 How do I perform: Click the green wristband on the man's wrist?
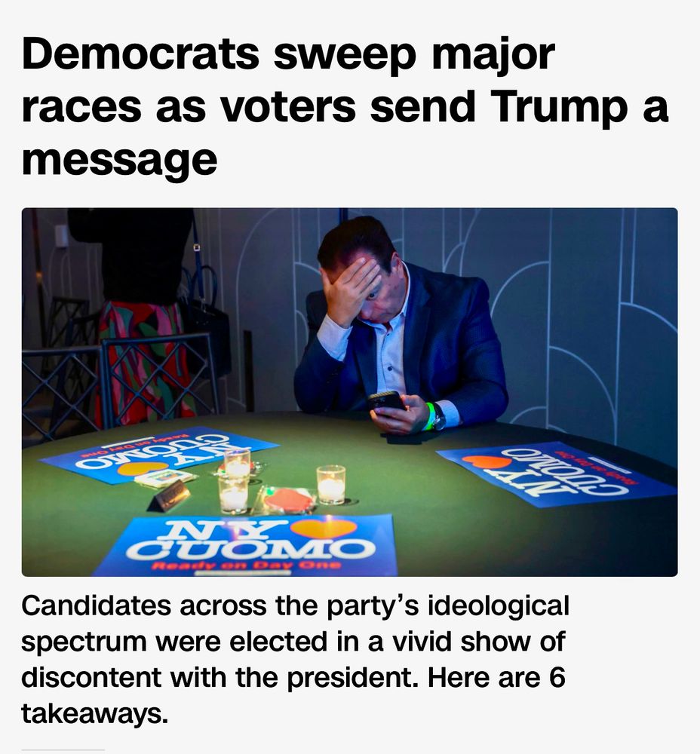[x=431, y=415]
